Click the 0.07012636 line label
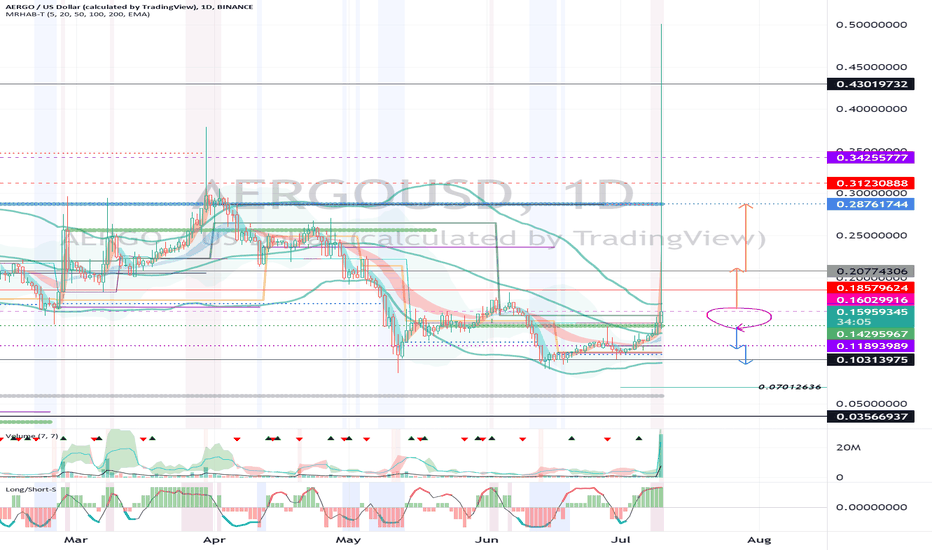 (x=789, y=387)
